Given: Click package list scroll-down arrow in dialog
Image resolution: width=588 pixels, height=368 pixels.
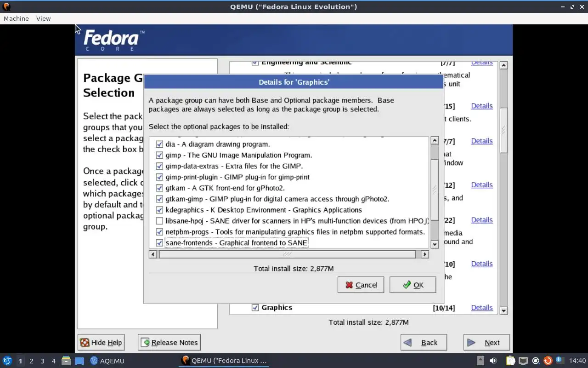Looking at the screenshot, I should point(435,244).
